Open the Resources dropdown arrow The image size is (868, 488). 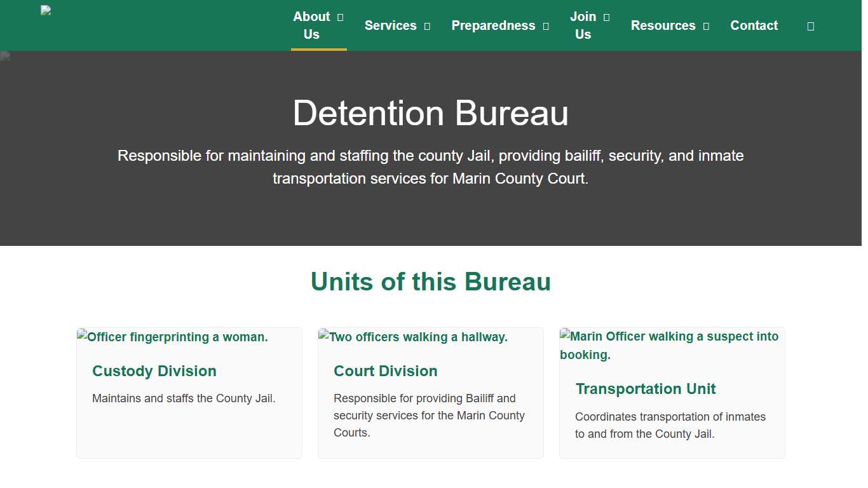pos(707,26)
